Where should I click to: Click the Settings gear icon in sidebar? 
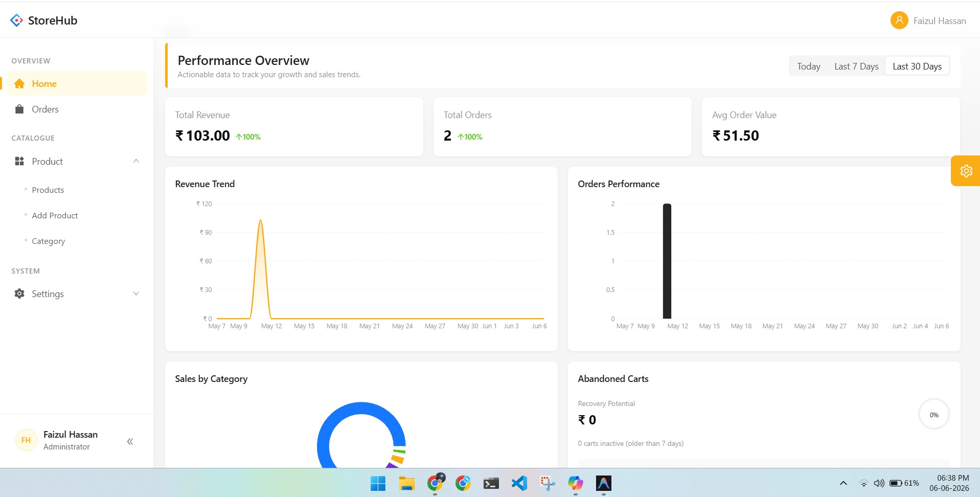pyautogui.click(x=19, y=293)
